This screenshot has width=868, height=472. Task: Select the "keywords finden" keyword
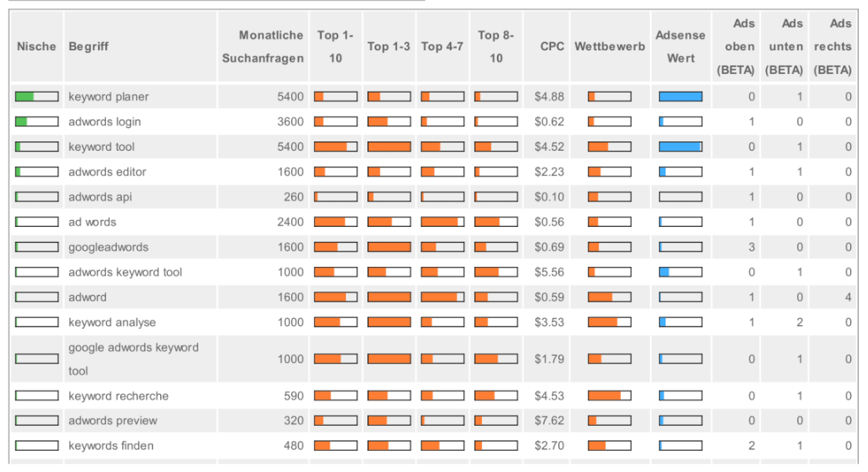pos(109,445)
